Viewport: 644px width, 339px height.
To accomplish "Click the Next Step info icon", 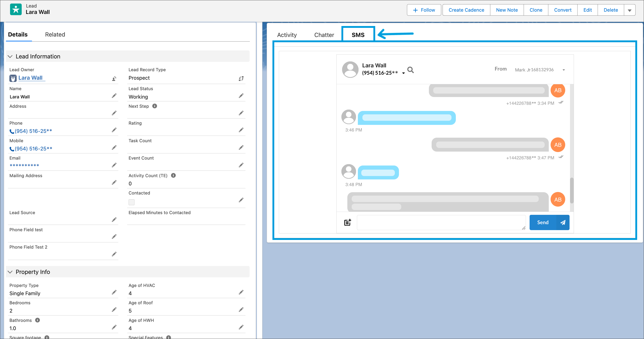I will 155,106.
